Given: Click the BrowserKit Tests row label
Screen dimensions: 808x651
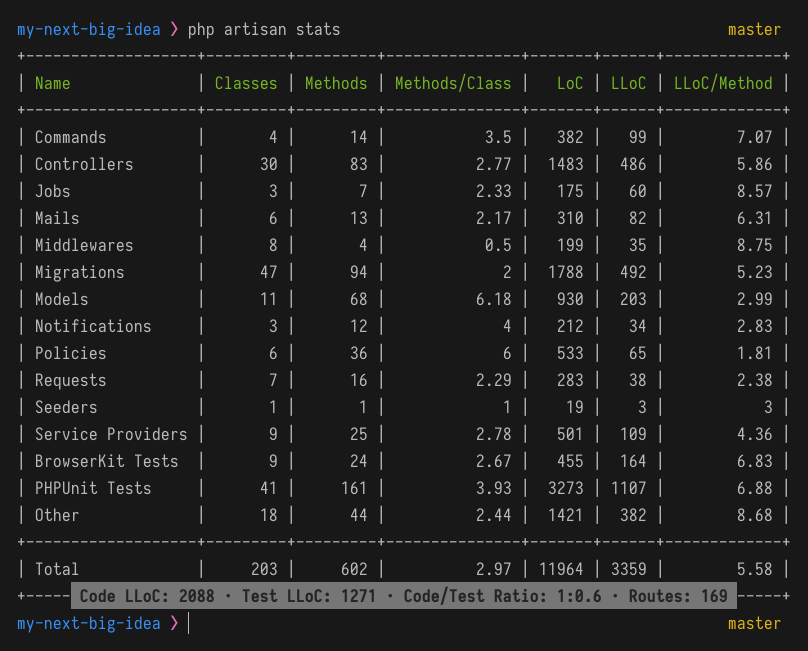Looking at the screenshot, I should pos(105,461).
